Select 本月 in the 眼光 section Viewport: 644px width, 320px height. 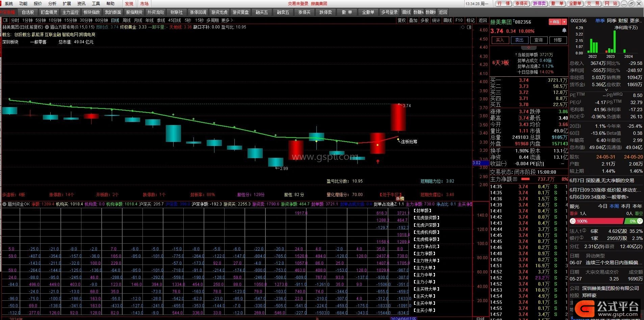pos(626,206)
